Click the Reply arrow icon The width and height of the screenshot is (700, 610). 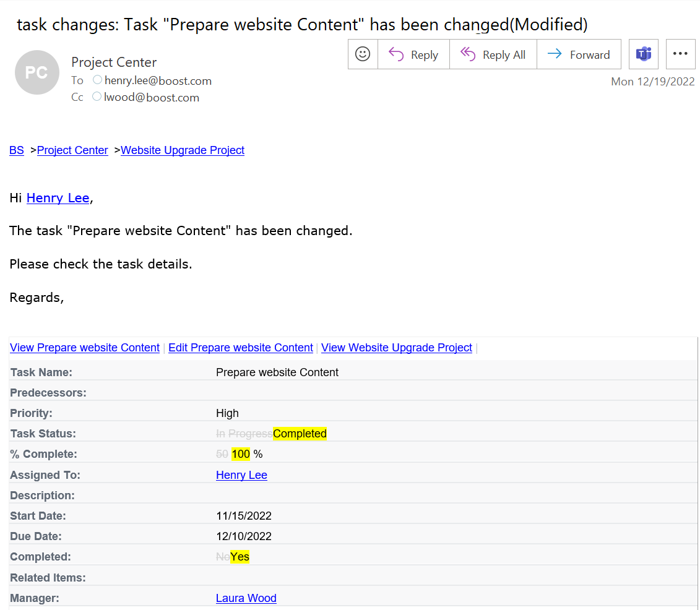[396, 54]
